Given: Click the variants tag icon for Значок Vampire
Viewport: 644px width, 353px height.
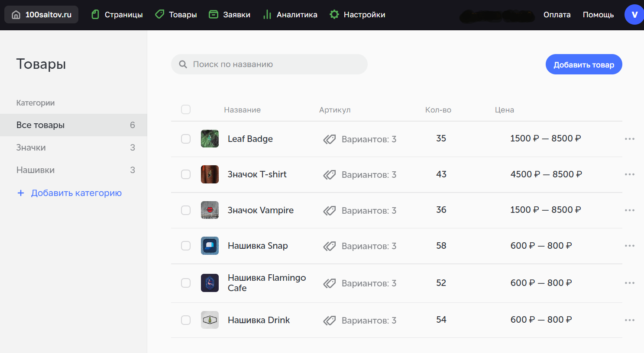Looking at the screenshot, I should click(x=330, y=211).
